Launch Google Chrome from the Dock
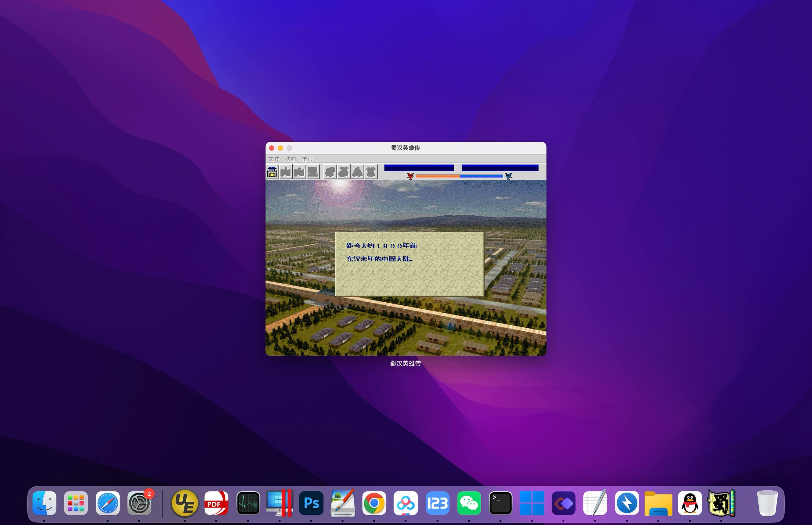The height and width of the screenshot is (525, 812). (x=374, y=503)
